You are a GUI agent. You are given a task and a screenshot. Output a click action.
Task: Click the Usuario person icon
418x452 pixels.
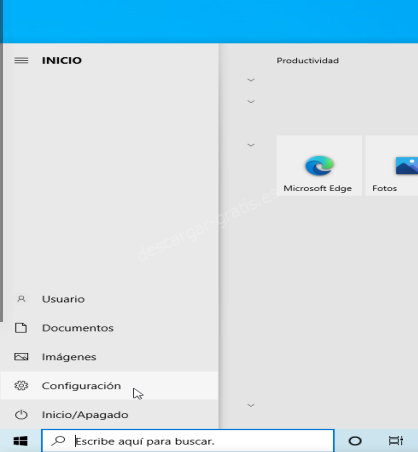[21, 299]
